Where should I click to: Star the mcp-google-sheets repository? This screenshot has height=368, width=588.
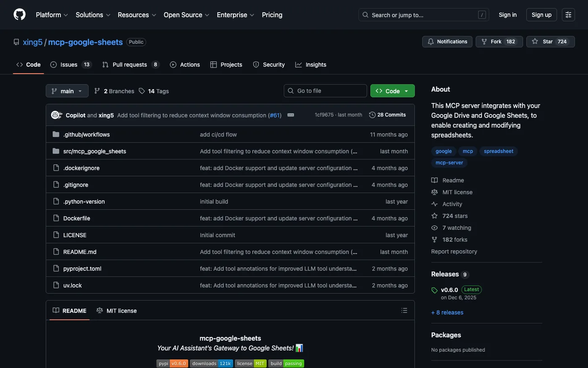pos(550,41)
